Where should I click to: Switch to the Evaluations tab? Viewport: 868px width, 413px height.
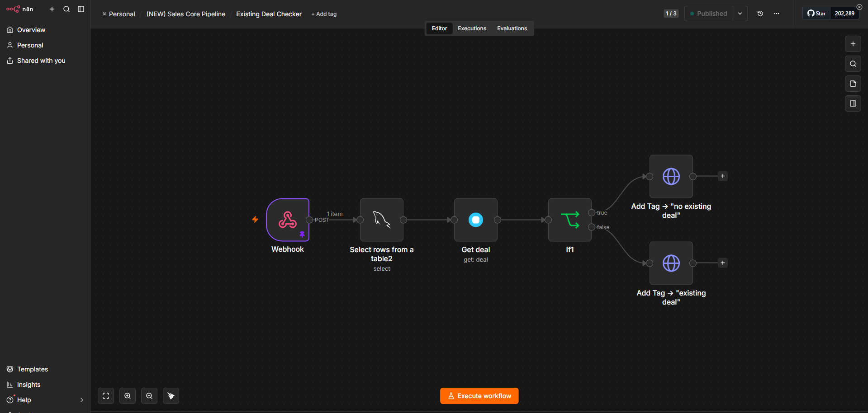512,28
